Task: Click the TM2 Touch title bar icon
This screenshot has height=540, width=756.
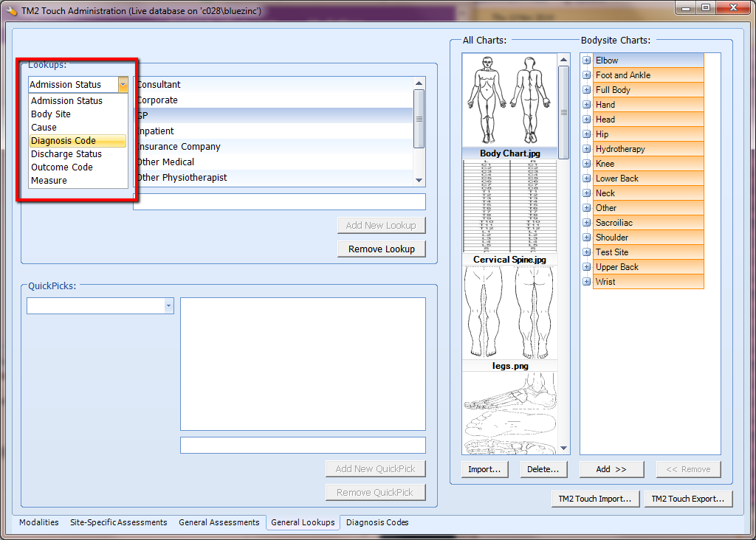Action: coord(11,10)
